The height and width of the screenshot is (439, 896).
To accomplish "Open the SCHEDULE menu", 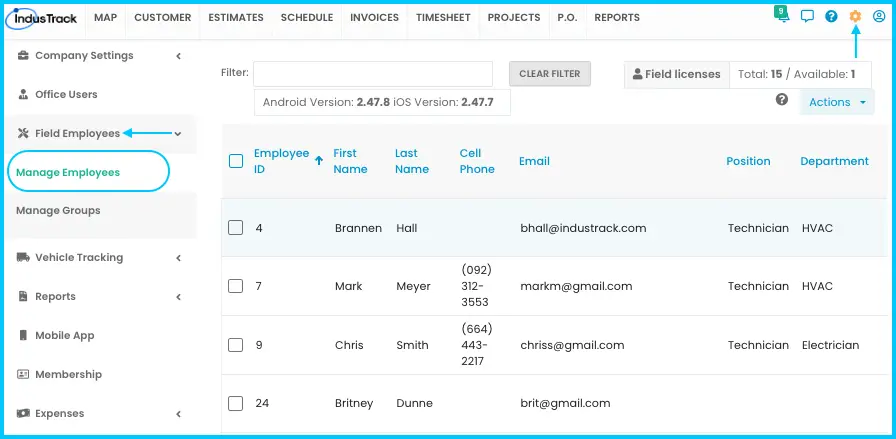I will pyautogui.click(x=307, y=18).
